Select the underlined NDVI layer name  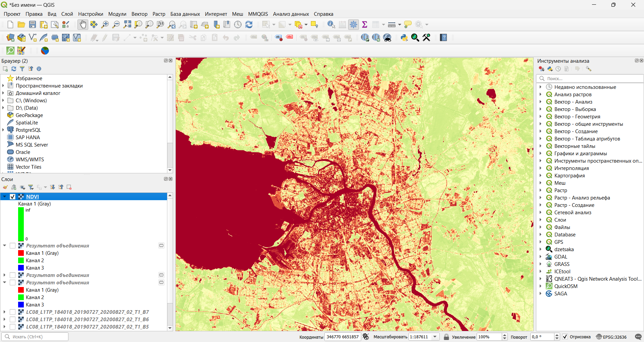(x=33, y=197)
